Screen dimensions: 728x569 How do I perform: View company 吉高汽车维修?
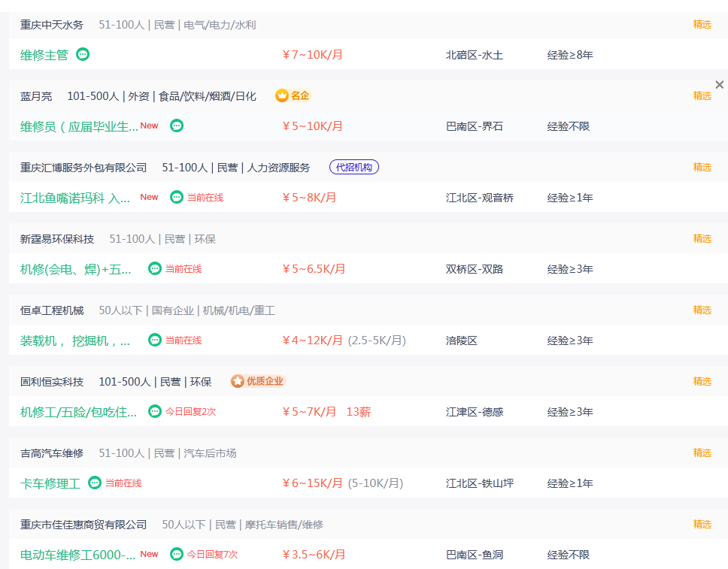pos(52,453)
